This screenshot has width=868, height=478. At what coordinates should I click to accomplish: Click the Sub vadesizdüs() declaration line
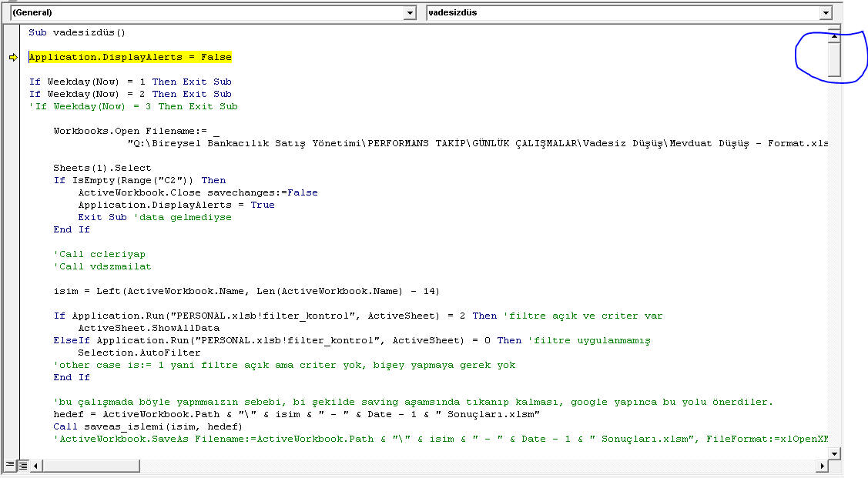[x=77, y=32]
